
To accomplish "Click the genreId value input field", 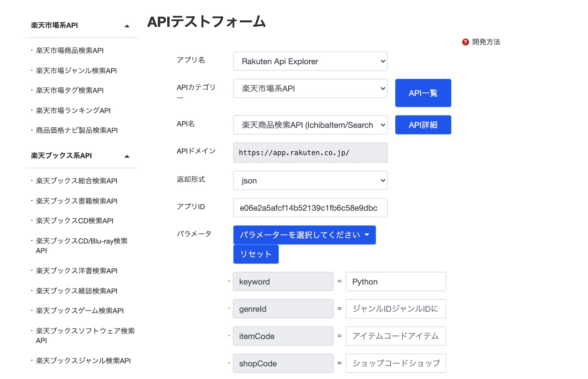I will click(x=396, y=309).
